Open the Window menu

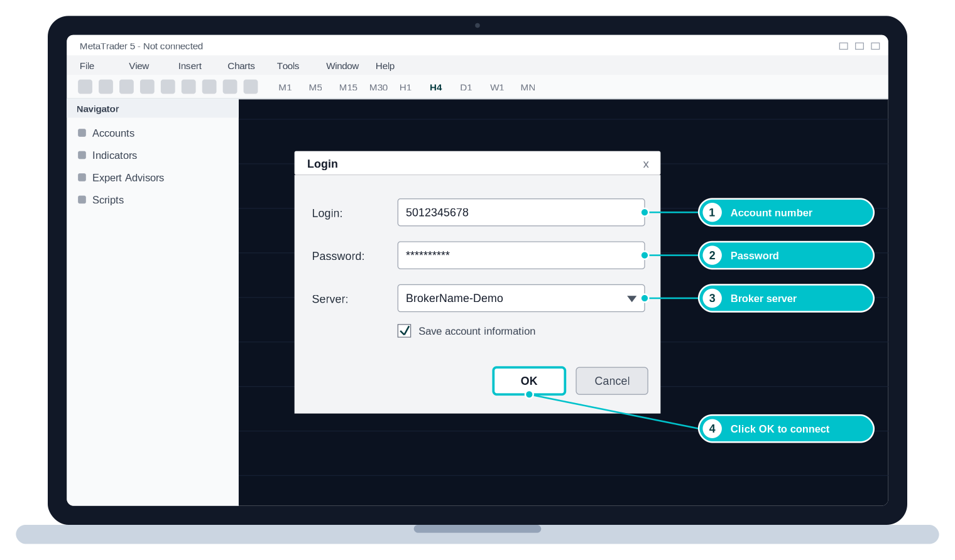[x=342, y=66]
